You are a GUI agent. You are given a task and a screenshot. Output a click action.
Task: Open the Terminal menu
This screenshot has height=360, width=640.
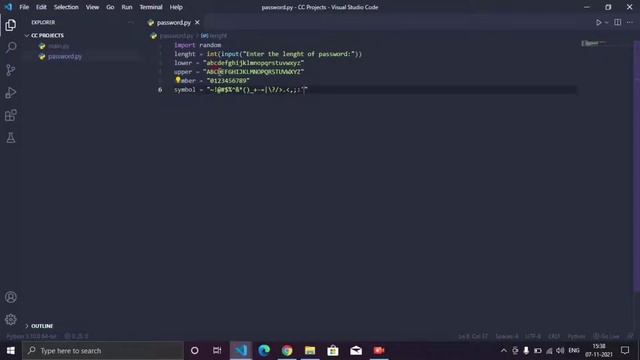tap(151, 7)
